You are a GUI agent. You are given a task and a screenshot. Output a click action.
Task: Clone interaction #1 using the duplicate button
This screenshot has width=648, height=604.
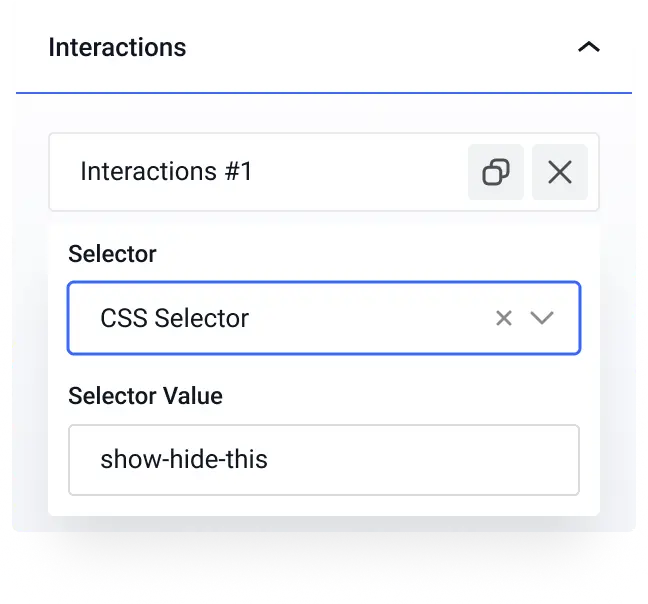click(x=496, y=172)
